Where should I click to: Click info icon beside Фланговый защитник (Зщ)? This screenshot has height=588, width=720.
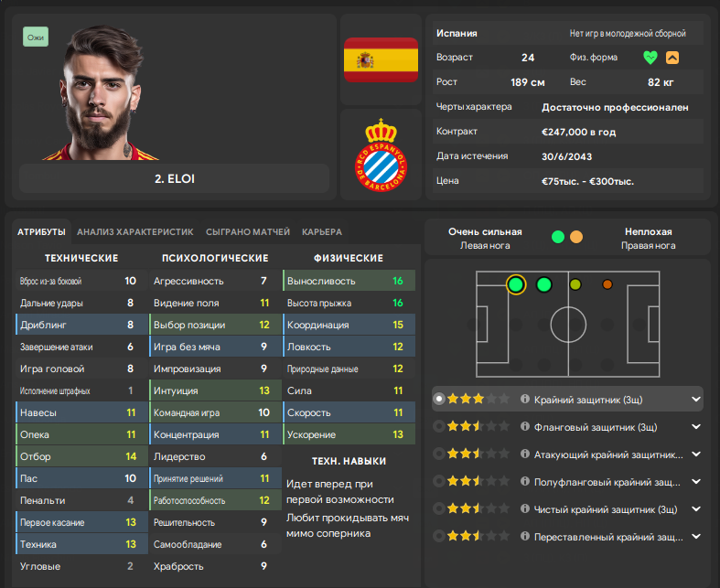click(525, 426)
